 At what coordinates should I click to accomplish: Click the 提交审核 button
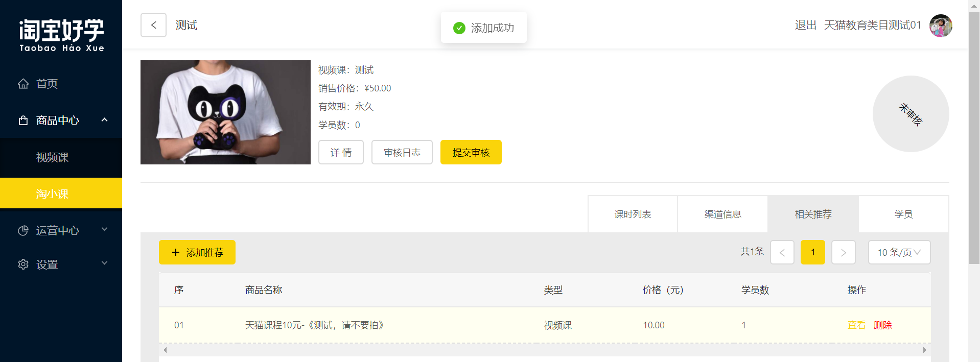pos(471,152)
